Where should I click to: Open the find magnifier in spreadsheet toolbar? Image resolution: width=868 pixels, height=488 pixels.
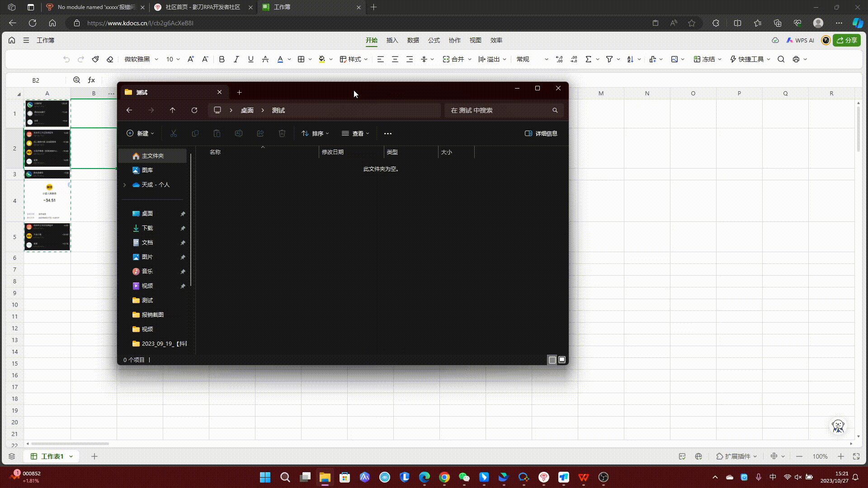point(781,59)
